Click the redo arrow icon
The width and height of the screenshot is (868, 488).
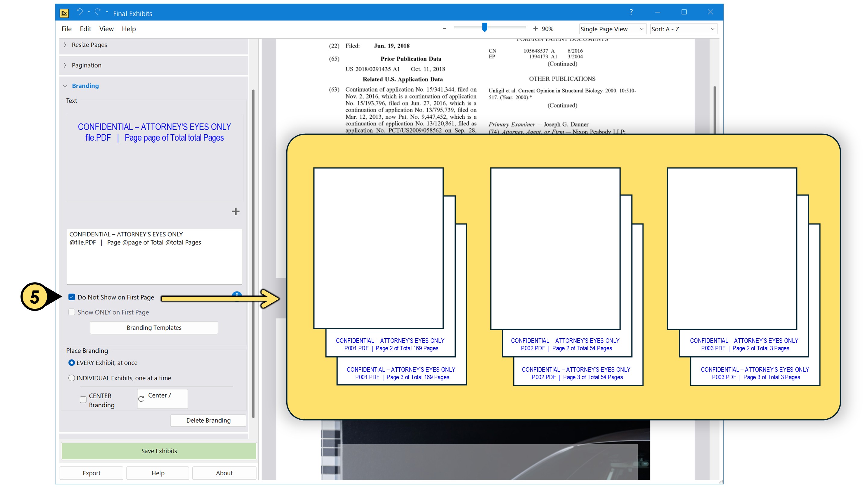pos(98,12)
